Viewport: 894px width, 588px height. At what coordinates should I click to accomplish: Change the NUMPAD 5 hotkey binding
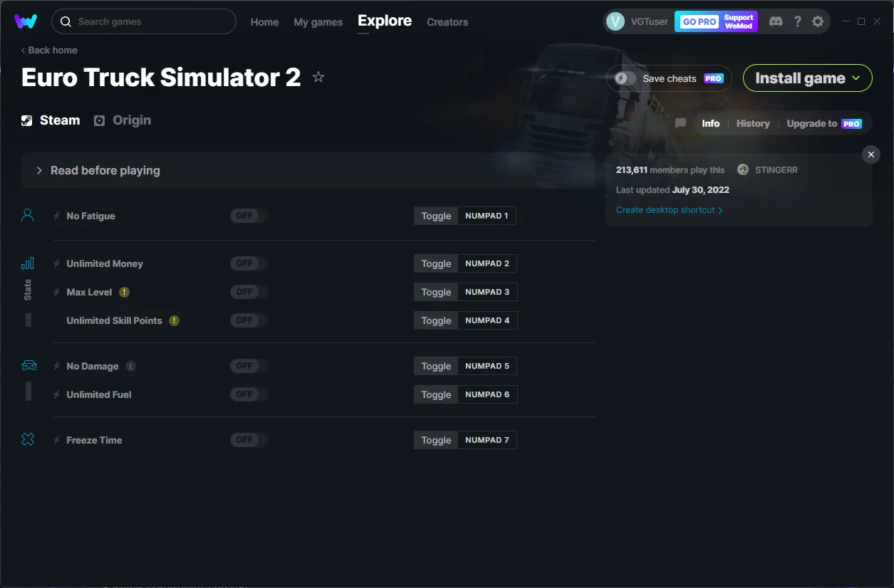point(487,366)
